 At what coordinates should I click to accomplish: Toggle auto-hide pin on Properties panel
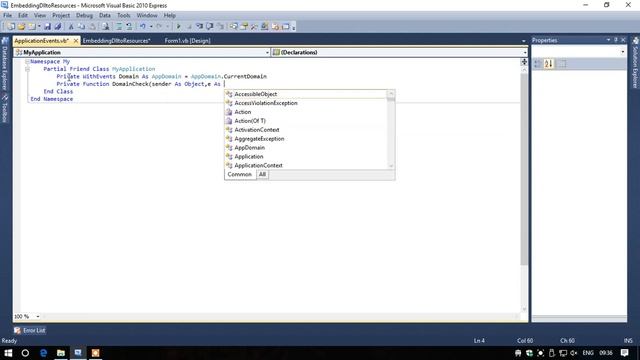(616, 40)
